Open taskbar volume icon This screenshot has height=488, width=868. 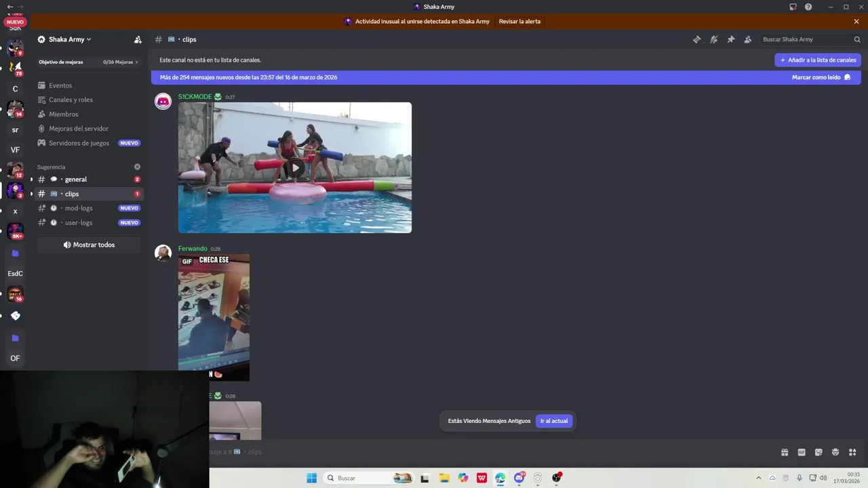click(x=823, y=478)
